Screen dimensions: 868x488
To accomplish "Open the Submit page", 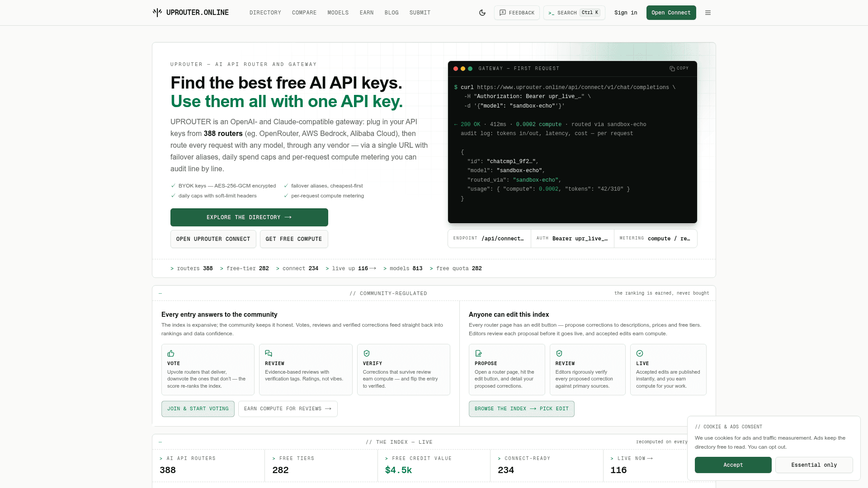I will point(420,13).
